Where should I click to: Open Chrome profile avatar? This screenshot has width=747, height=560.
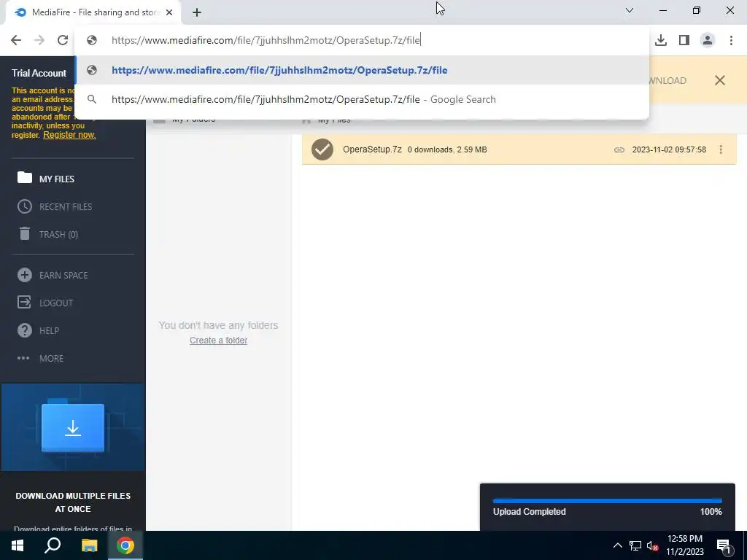tap(708, 40)
